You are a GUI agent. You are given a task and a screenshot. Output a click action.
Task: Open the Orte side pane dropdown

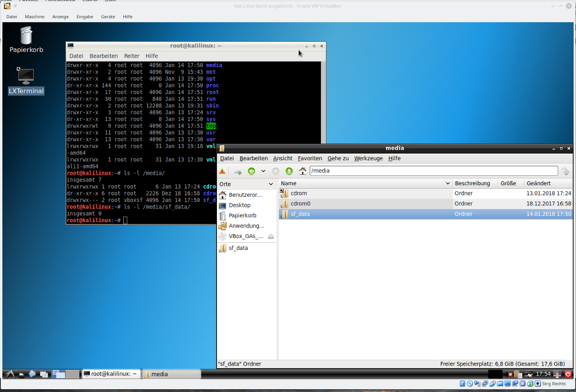271,184
